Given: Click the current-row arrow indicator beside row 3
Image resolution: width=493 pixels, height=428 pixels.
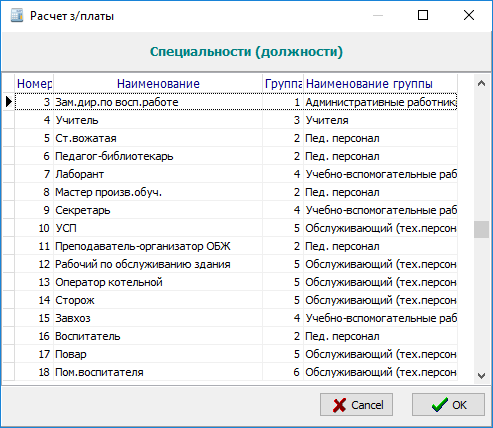Looking at the screenshot, I should click(9, 102).
